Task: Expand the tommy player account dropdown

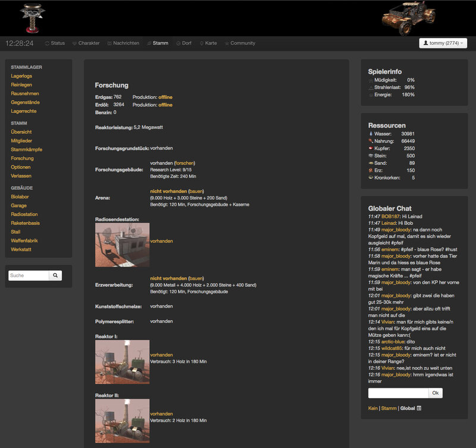Action: pos(443,43)
